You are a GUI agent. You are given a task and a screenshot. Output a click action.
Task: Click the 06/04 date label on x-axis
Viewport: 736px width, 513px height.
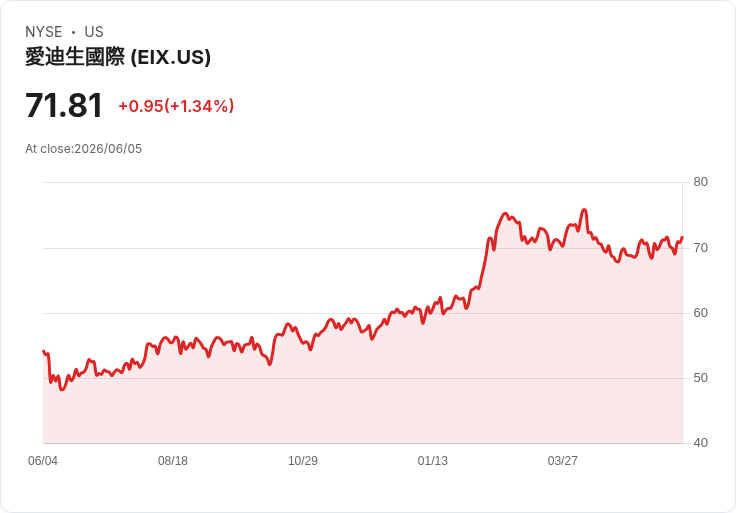(43, 461)
